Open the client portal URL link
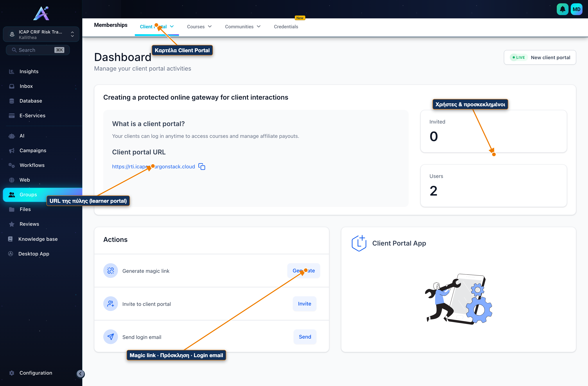 153,167
